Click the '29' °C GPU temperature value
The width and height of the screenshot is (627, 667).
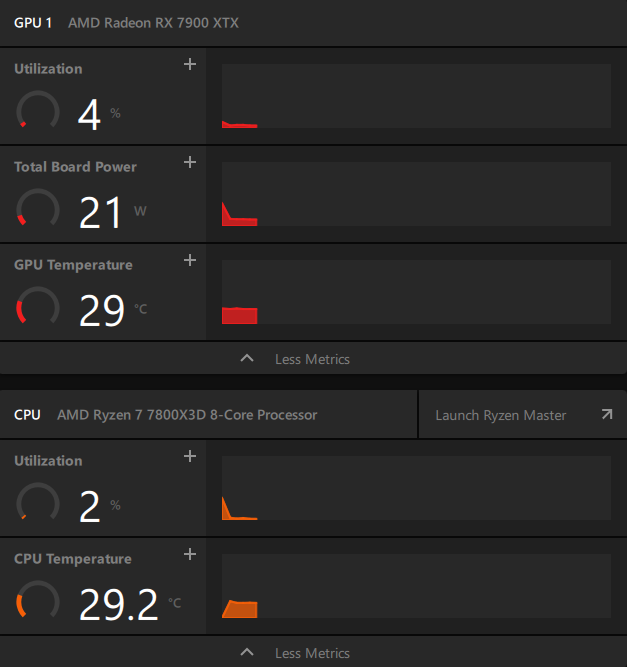(102, 311)
